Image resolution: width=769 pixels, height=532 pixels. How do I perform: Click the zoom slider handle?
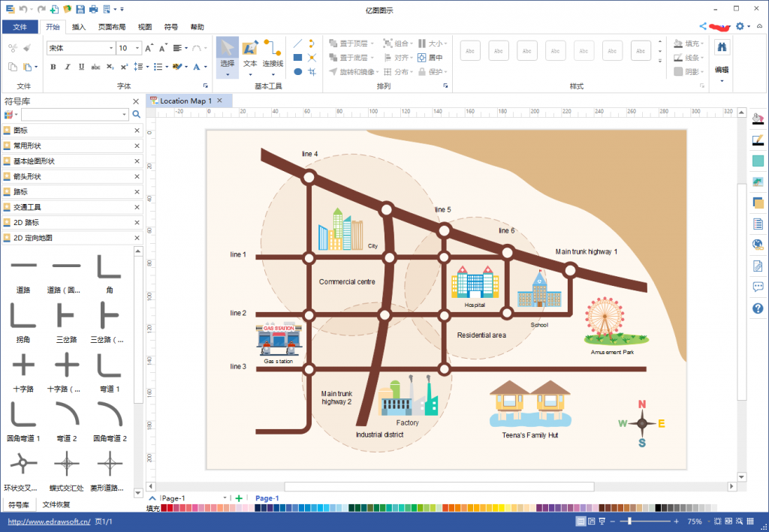(630, 521)
